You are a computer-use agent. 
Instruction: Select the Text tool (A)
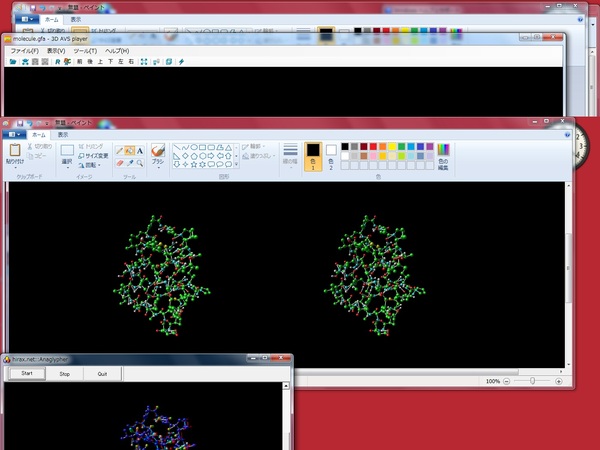click(x=139, y=150)
